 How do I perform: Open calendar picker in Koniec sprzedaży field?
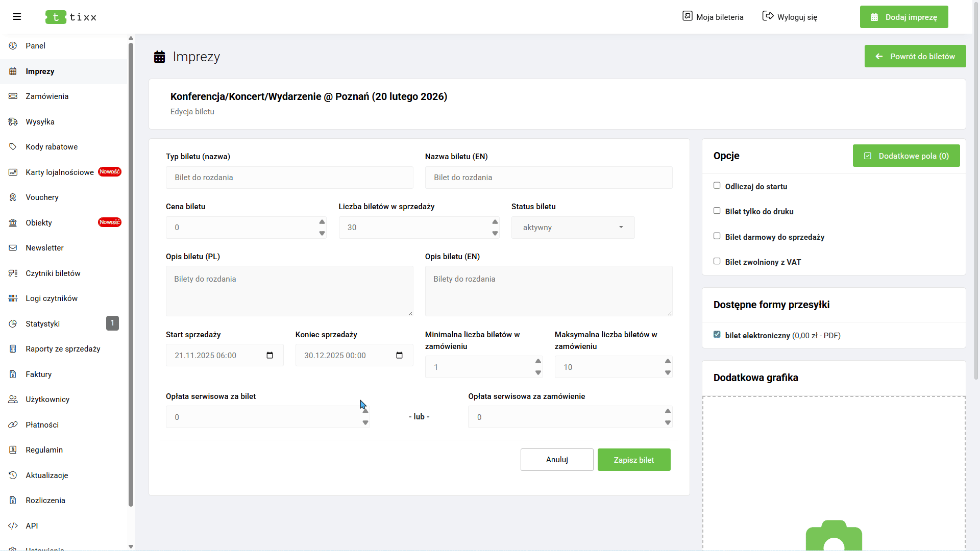(400, 356)
